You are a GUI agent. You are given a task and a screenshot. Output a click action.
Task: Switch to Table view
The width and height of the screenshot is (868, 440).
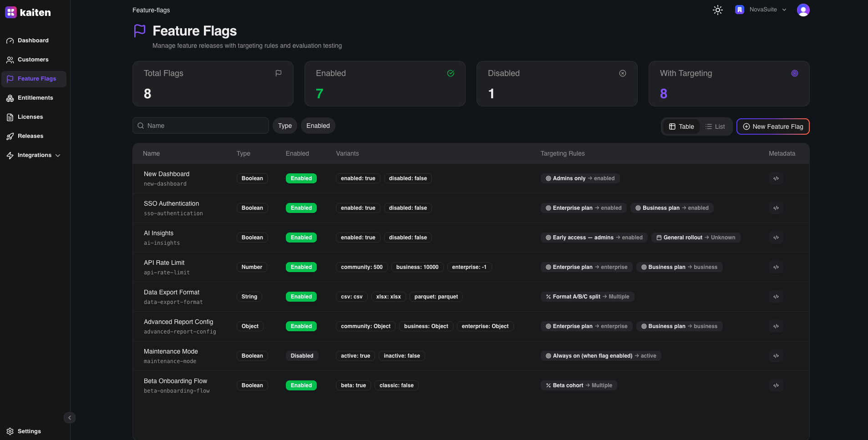pos(681,126)
